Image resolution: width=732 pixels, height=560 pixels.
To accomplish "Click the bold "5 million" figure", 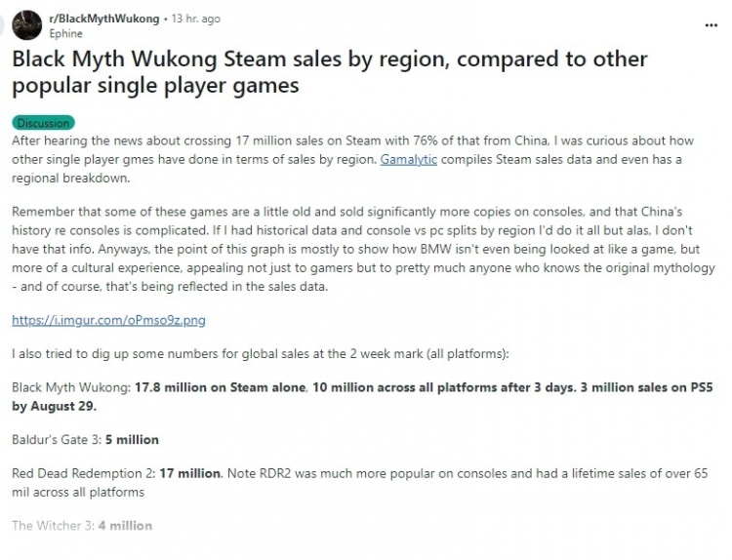I will point(131,440).
